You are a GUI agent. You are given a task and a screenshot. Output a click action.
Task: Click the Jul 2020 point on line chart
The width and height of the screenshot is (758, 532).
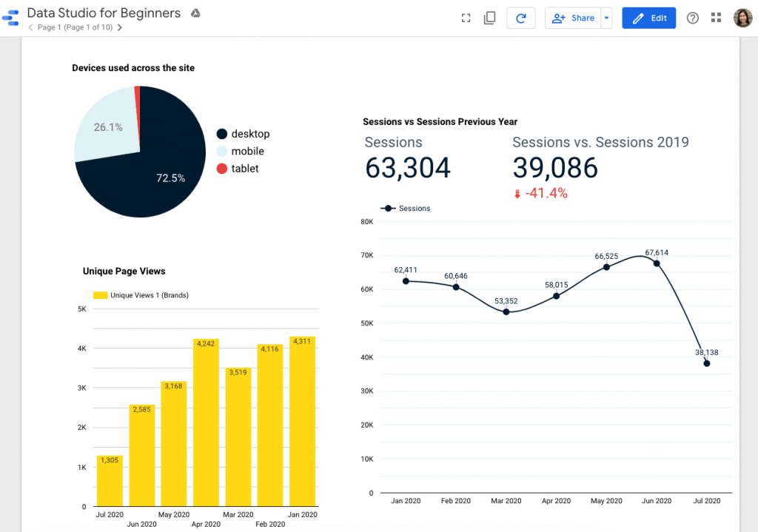click(707, 363)
